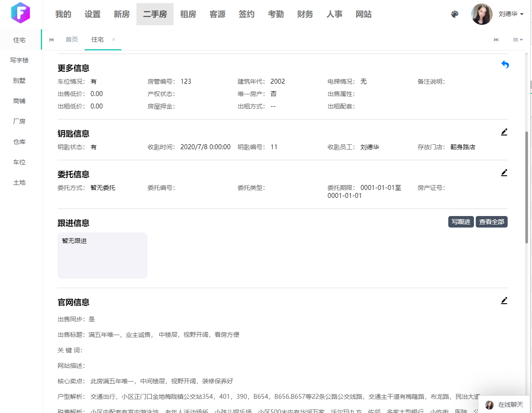Select 别墅 in the left sidebar
Viewport: 532px width, 413px height.
coord(19,81)
